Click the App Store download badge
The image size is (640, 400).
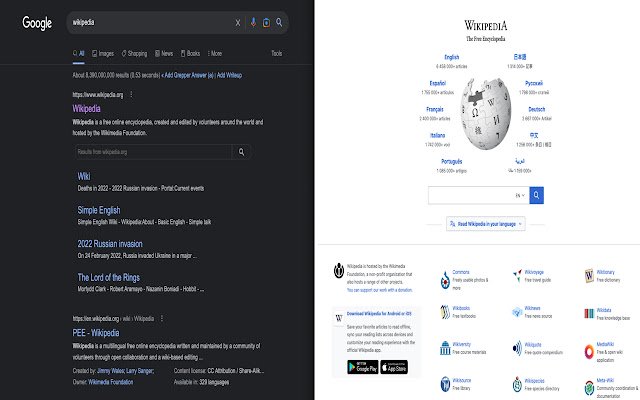[394, 367]
